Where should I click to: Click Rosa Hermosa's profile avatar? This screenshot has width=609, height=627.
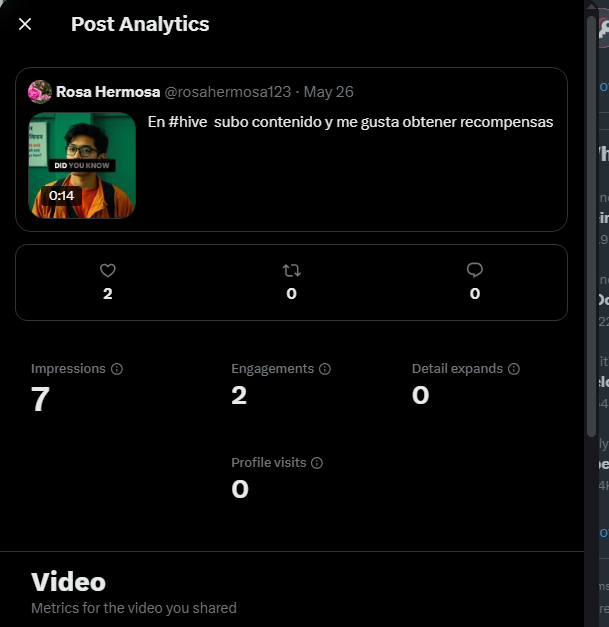coord(40,92)
